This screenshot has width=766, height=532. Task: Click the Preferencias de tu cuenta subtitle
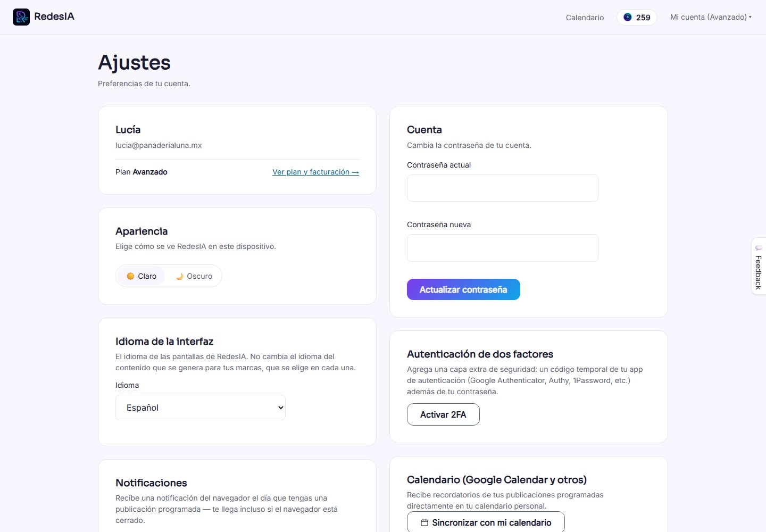pyautogui.click(x=144, y=84)
